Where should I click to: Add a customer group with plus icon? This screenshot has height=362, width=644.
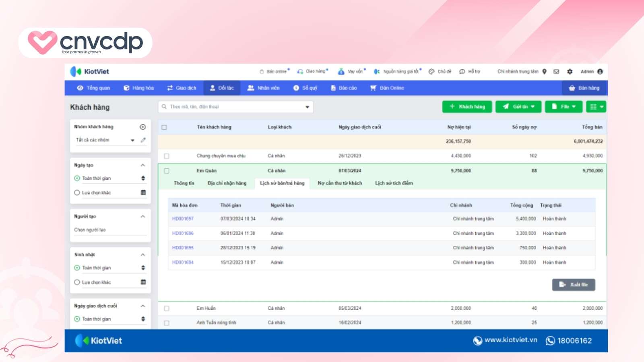pyautogui.click(x=142, y=127)
